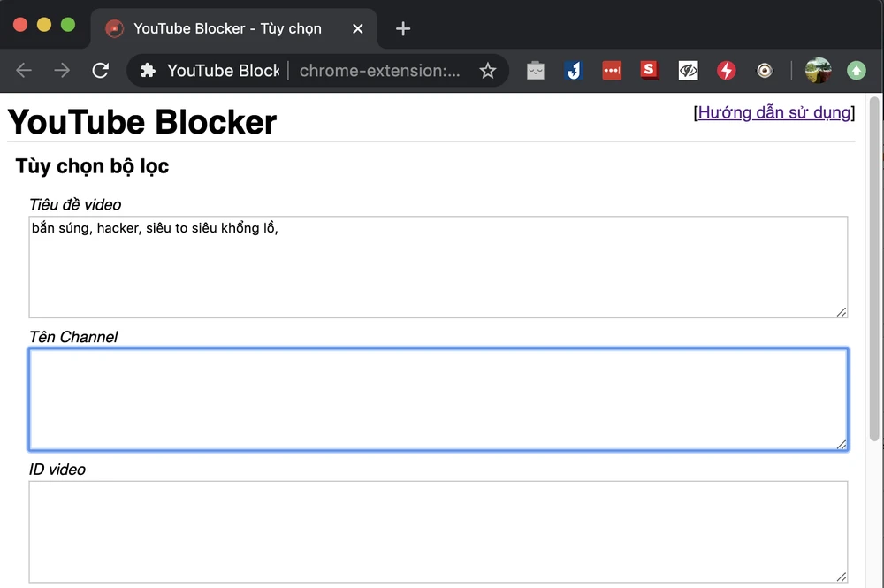884x588 pixels.
Task: Open the gray sleeping-face extension icon
Action: 536,71
